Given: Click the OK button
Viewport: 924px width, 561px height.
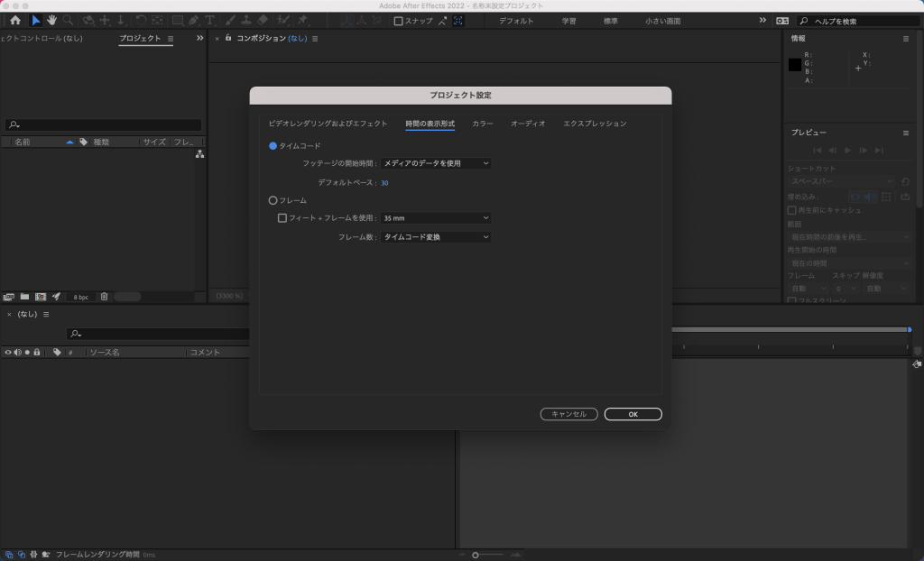Looking at the screenshot, I should click(x=633, y=414).
